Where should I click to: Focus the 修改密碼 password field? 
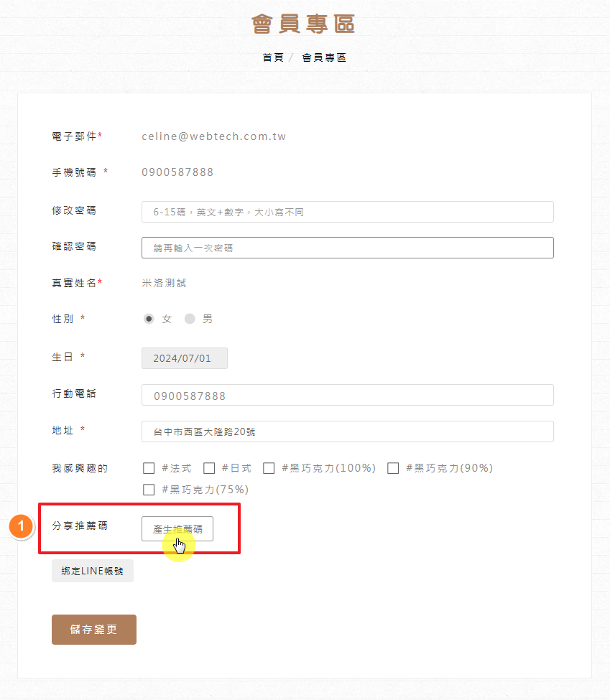[348, 212]
